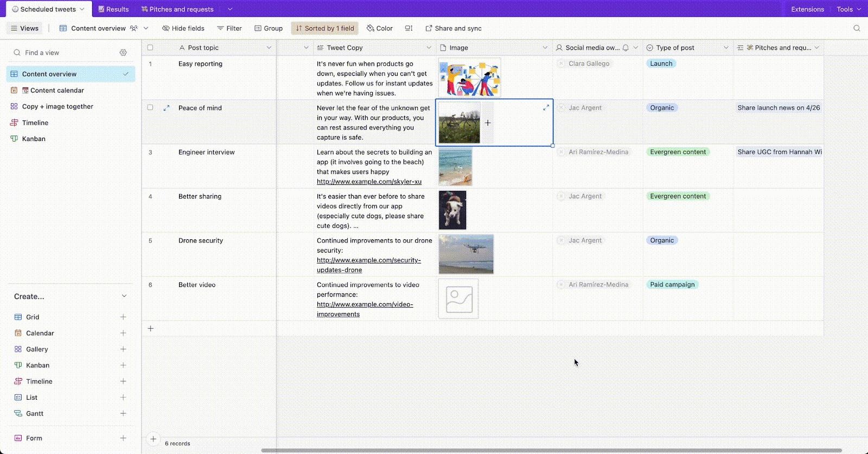Click Group button
The image size is (868, 454).
pos(269,28)
